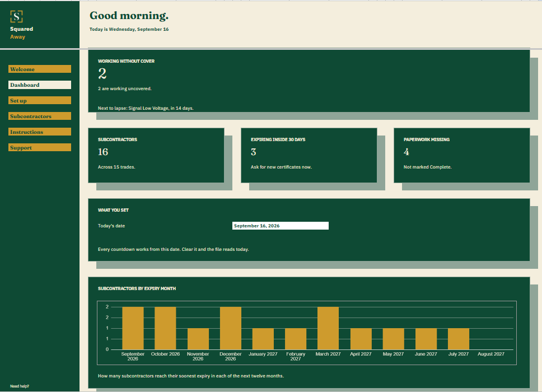Screen dimensions: 542x392
Task: Open the Instructions page
Action: click(x=40, y=132)
